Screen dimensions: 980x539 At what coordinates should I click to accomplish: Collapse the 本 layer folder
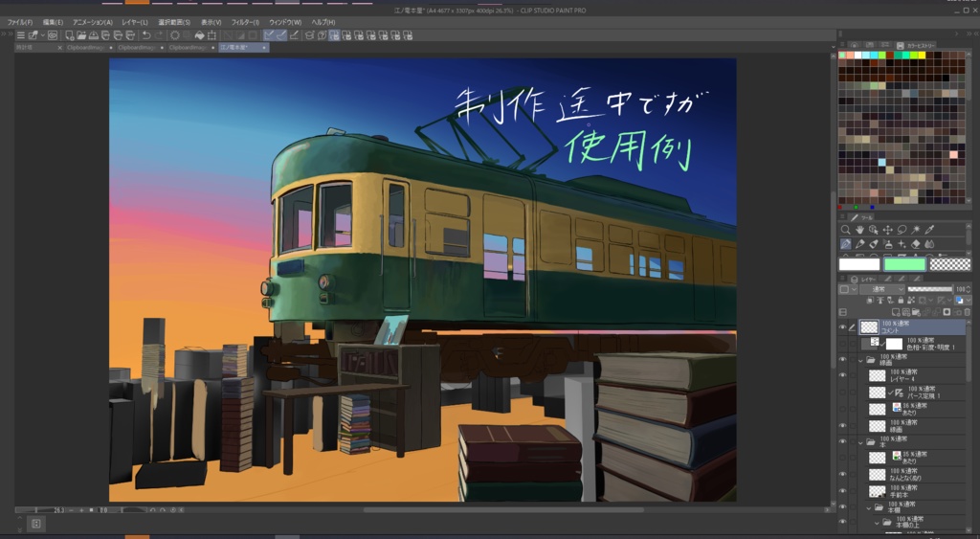(860, 442)
